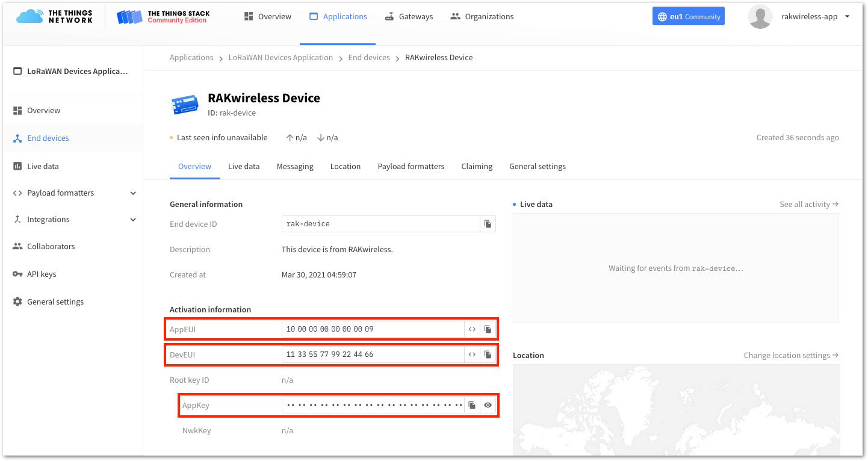This screenshot has height=461, width=868.
Task: Click the eu1 Community cluster button
Action: click(x=688, y=17)
